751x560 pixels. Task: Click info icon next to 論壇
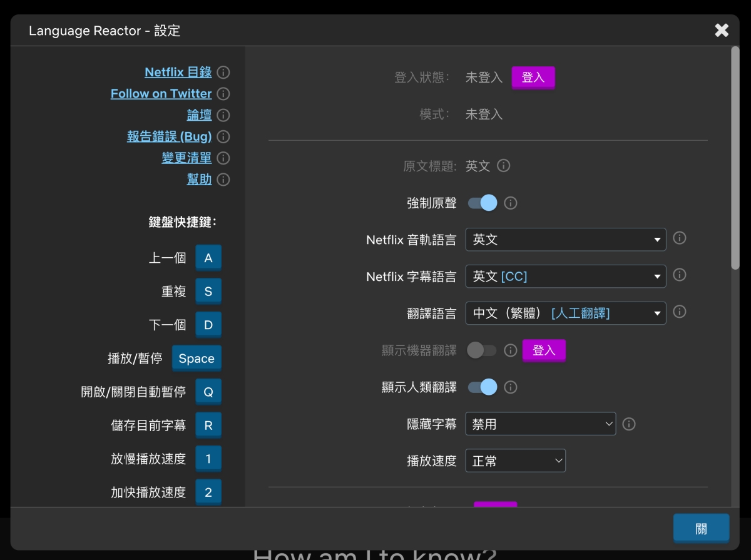tap(223, 115)
